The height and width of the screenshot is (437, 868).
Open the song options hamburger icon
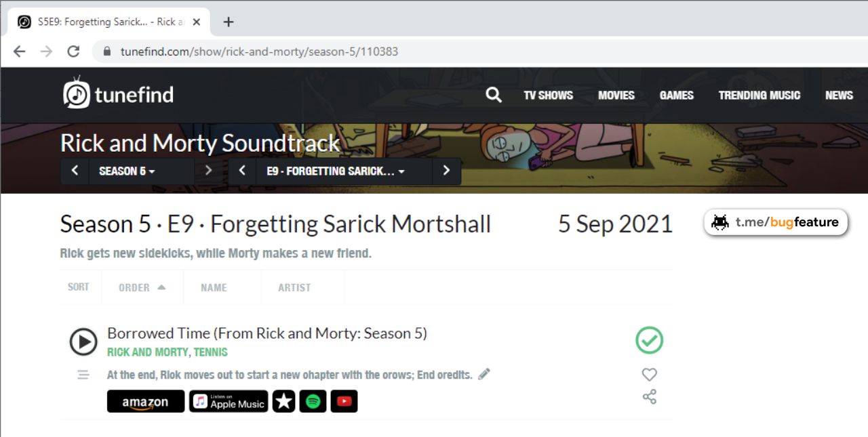pyautogui.click(x=83, y=375)
